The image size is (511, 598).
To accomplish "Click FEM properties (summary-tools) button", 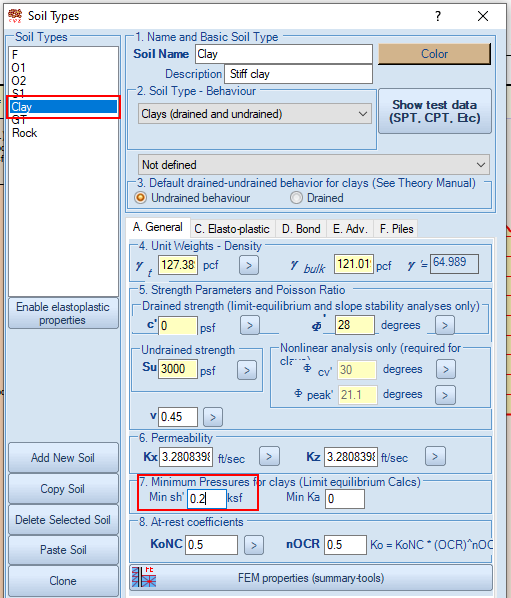I will (x=311, y=578).
